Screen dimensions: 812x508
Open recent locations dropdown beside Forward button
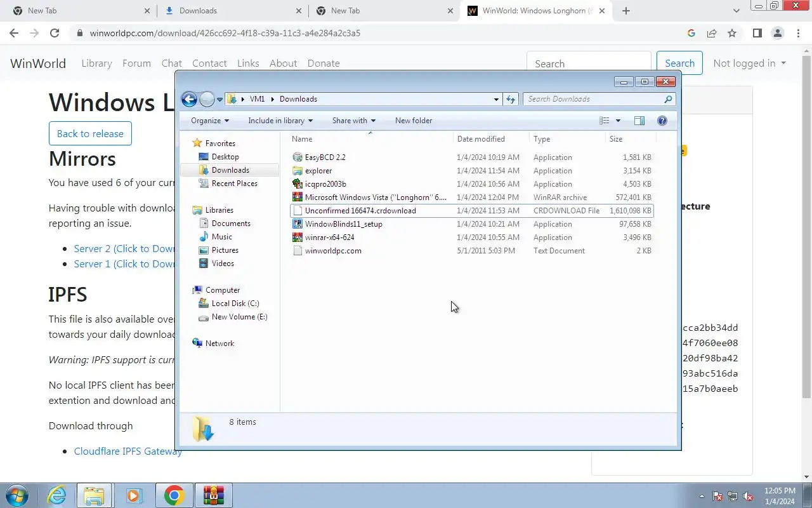pyautogui.click(x=219, y=100)
